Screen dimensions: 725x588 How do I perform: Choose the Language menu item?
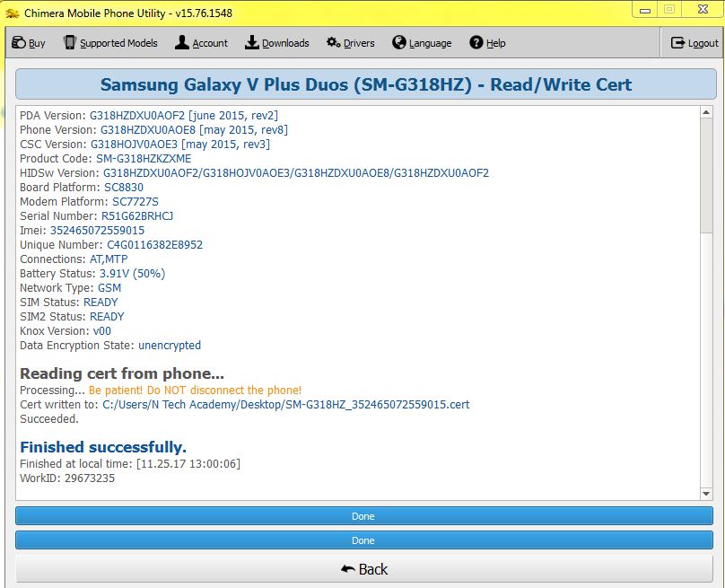[x=430, y=43]
